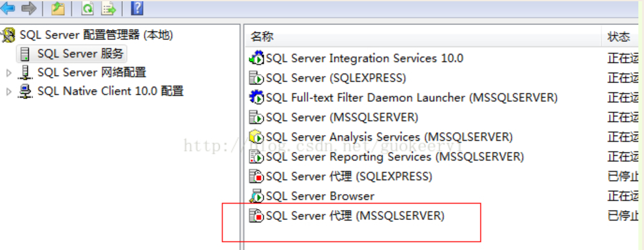
Task: Click the SQL Server 网络配置 node icon
Action: 25,72
